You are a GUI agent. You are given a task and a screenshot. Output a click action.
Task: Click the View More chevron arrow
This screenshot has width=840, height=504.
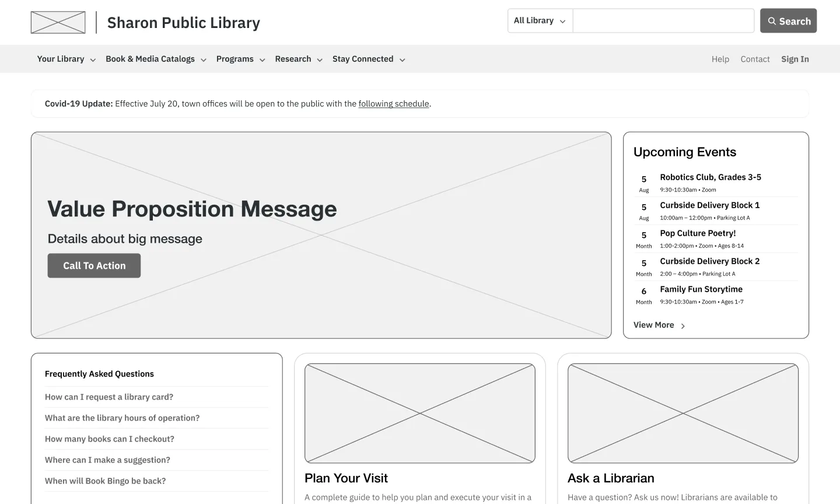(682, 325)
